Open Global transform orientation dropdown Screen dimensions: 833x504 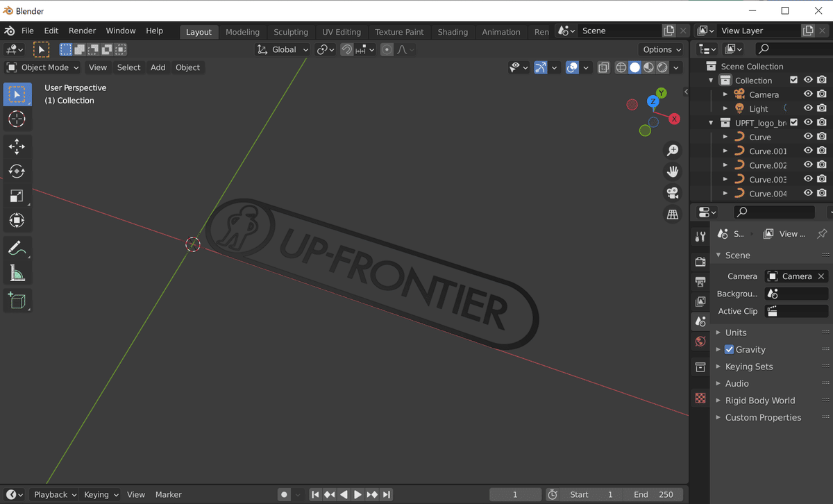tap(283, 49)
